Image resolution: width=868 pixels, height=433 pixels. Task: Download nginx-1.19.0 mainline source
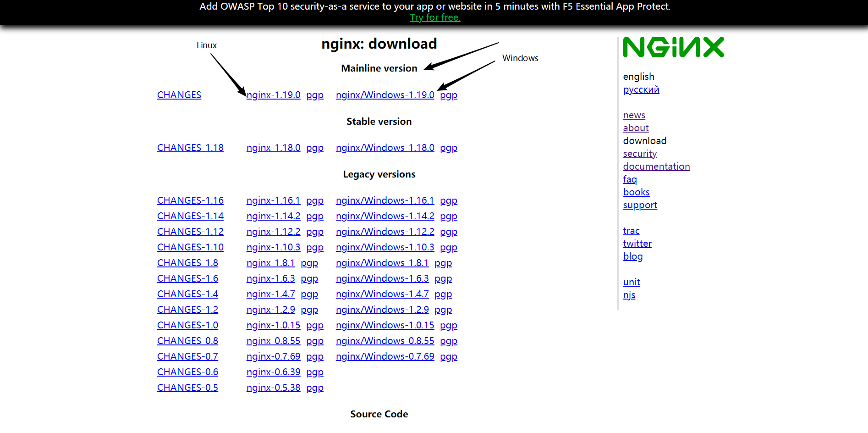(273, 94)
